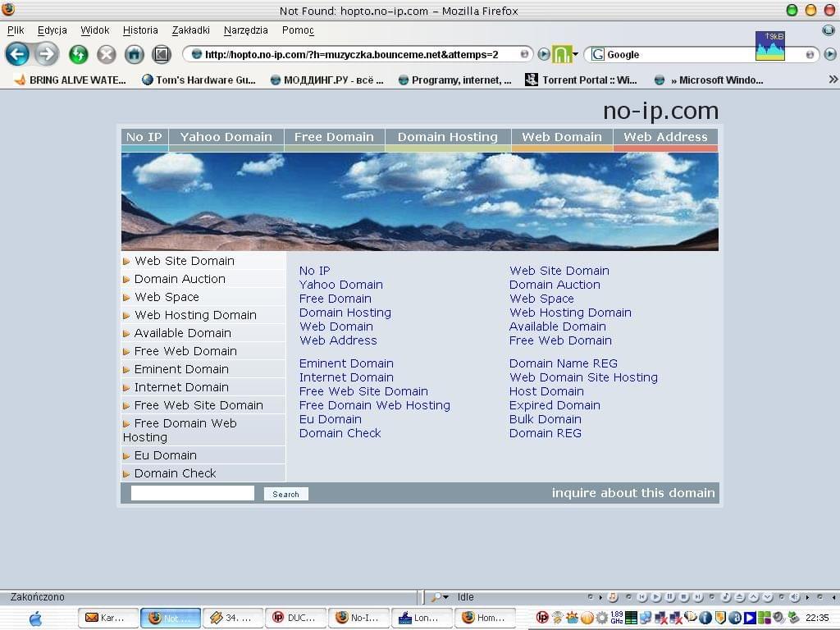Click Domain Auction in left sidebar
840x630 pixels.
tap(180, 279)
